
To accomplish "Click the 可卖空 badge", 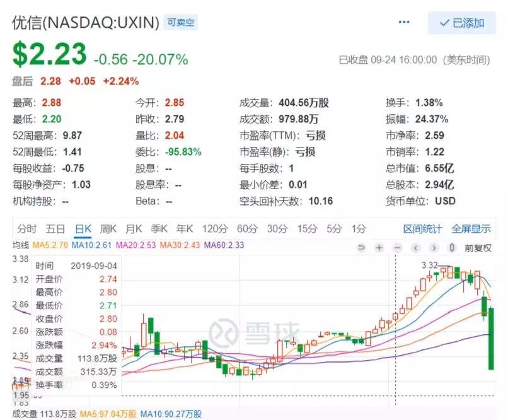I will coord(180,22).
